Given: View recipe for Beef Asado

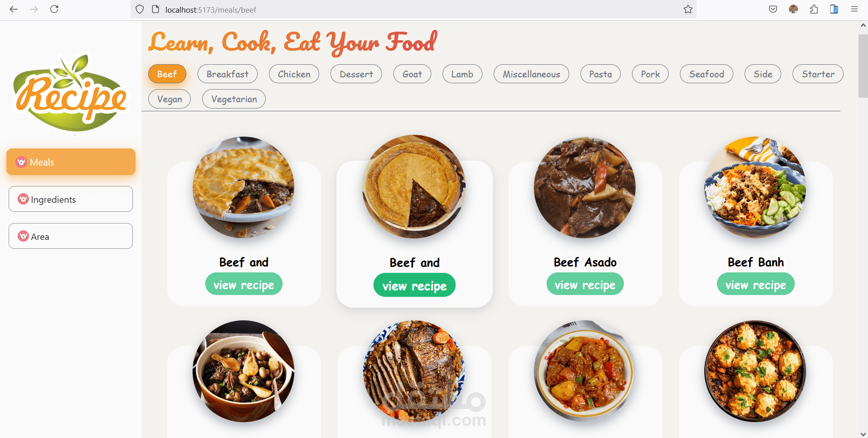Looking at the screenshot, I should click(585, 284).
